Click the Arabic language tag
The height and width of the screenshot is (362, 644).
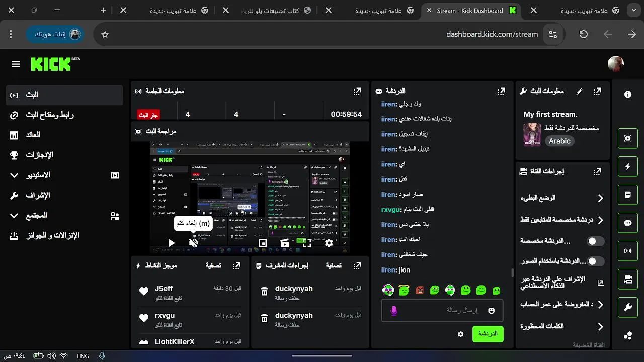[559, 141]
